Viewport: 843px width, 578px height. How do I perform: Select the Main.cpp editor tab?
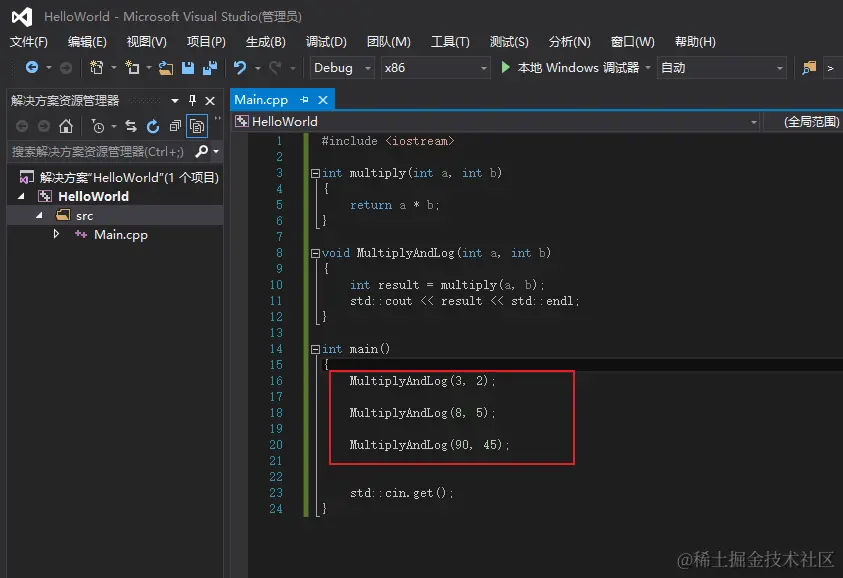[x=261, y=99]
